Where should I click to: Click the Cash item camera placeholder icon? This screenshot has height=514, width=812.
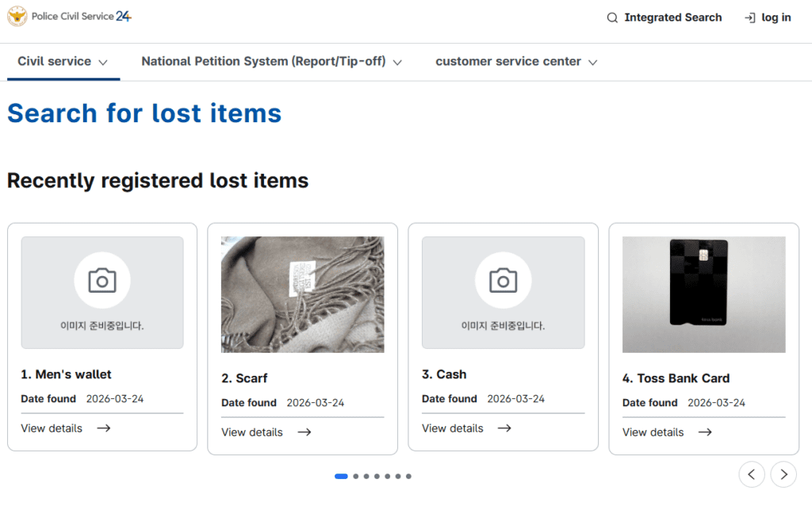point(503,280)
